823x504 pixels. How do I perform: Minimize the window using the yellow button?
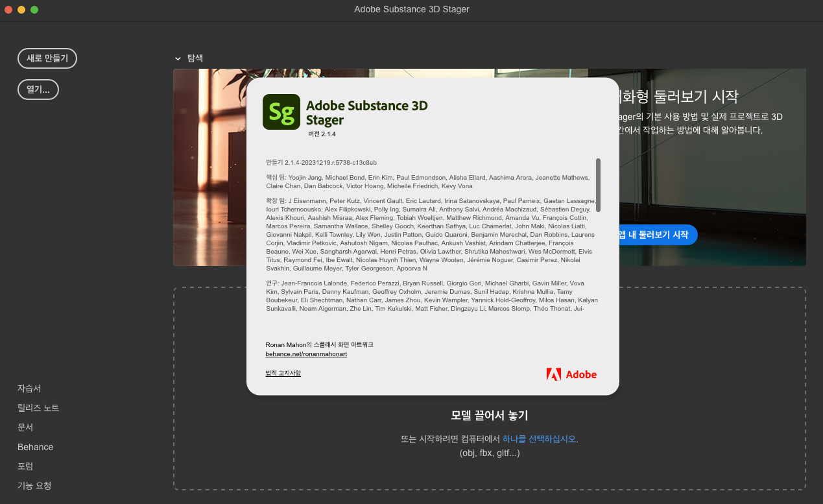pyautogui.click(x=21, y=10)
